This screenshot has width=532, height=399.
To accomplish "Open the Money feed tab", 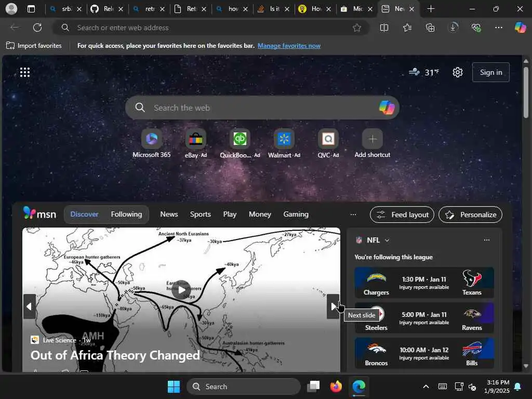I will [x=260, y=214].
